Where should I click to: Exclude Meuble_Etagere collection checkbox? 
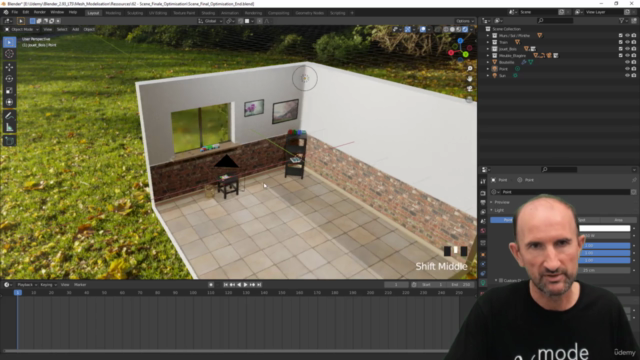coord(621,56)
